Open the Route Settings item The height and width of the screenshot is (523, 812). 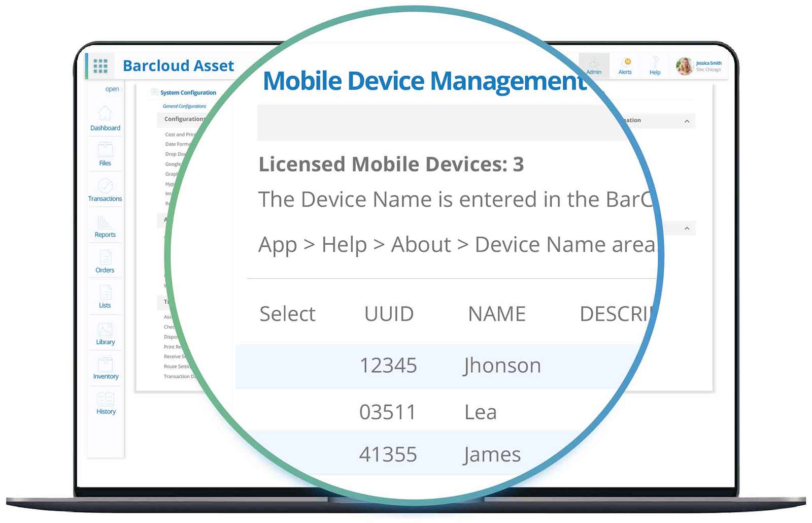[176, 366]
